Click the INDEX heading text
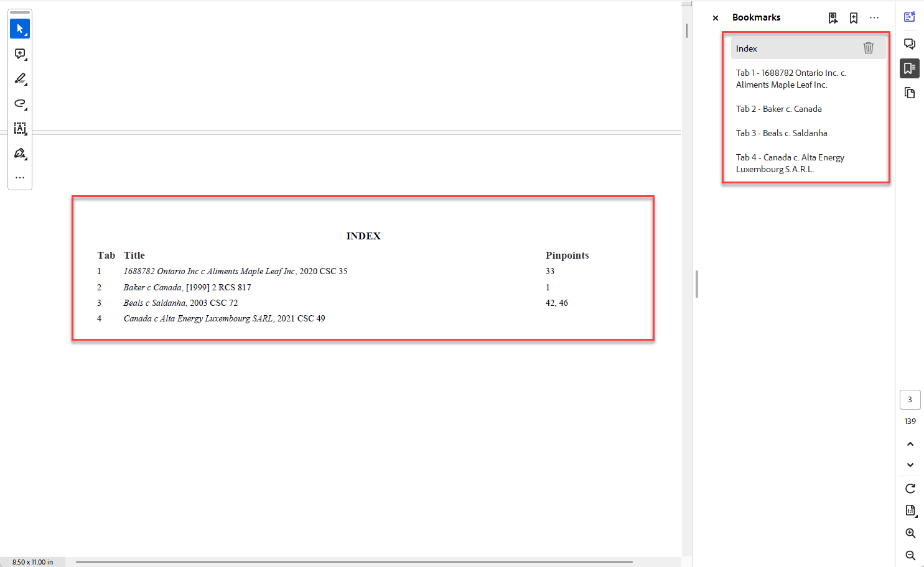The image size is (924, 567). pyautogui.click(x=363, y=236)
